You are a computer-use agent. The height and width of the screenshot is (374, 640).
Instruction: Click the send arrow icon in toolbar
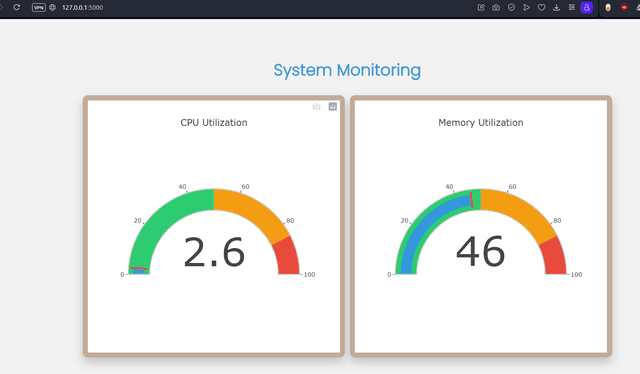pyautogui.click(x=526, y=7)
